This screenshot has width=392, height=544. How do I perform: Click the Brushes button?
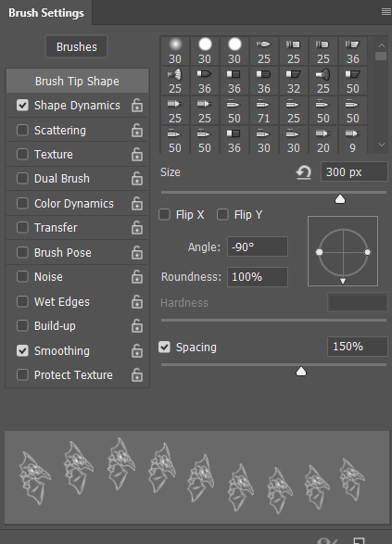[x=77, y=46]
